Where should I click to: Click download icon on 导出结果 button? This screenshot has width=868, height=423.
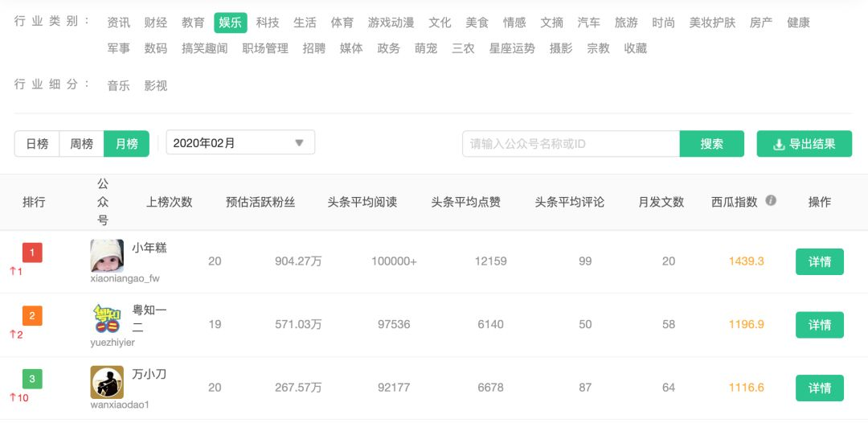[779, 145]
